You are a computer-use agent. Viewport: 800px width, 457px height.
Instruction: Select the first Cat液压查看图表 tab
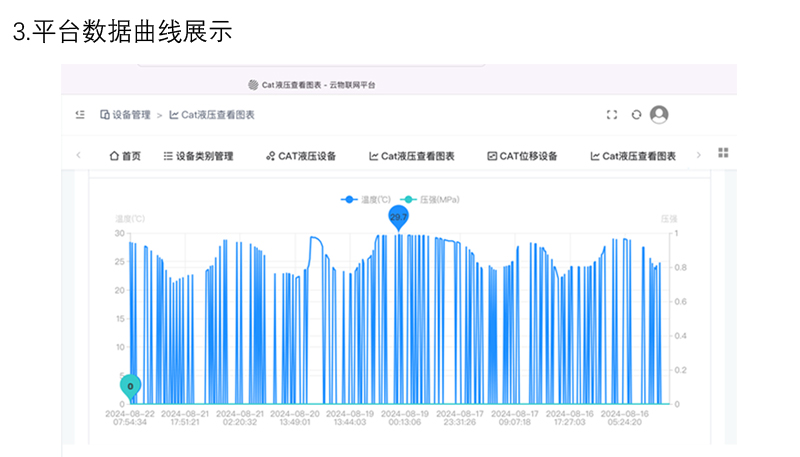(x=412, y=156)
